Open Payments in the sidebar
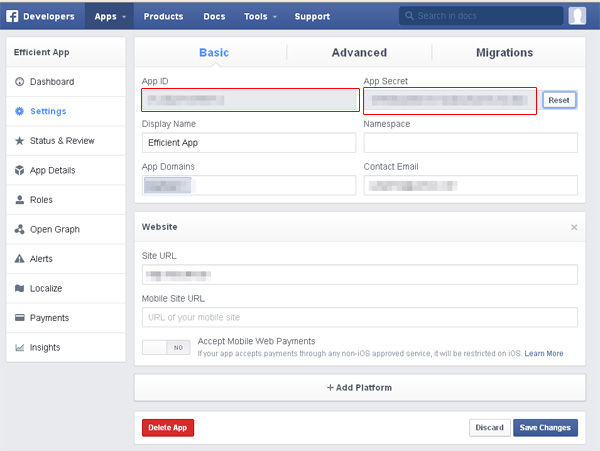The height and width of the screenshot is (451, 600). tap(66, 317)
